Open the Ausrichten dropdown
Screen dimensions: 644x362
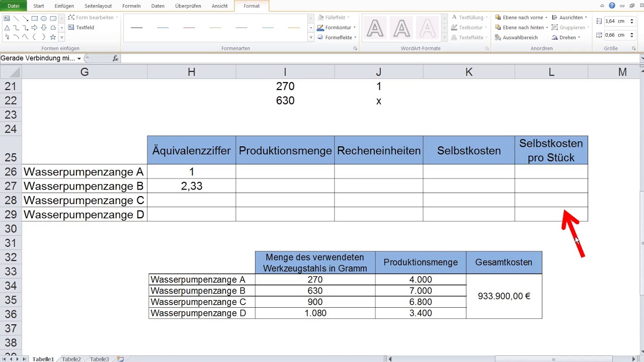(x=570, y=18)
